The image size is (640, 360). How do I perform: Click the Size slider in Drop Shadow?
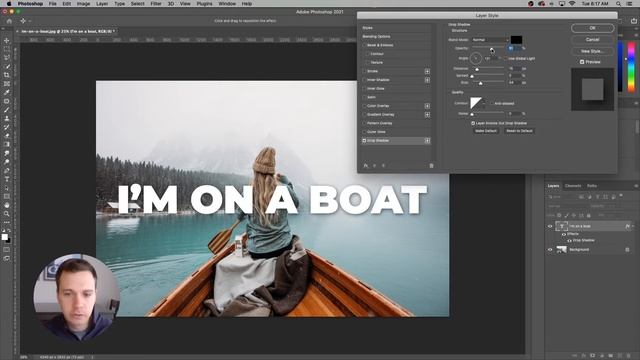coord(488,83)
